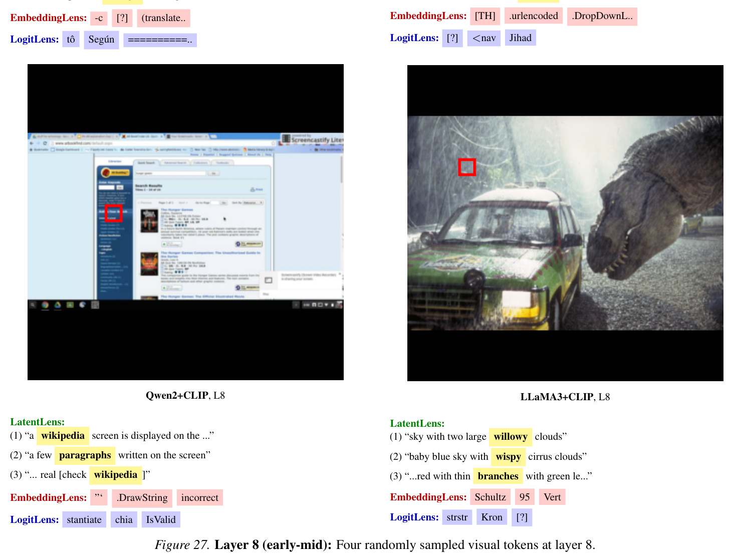
Task: Select the "(translate.." token
Action: click(163, 18)
